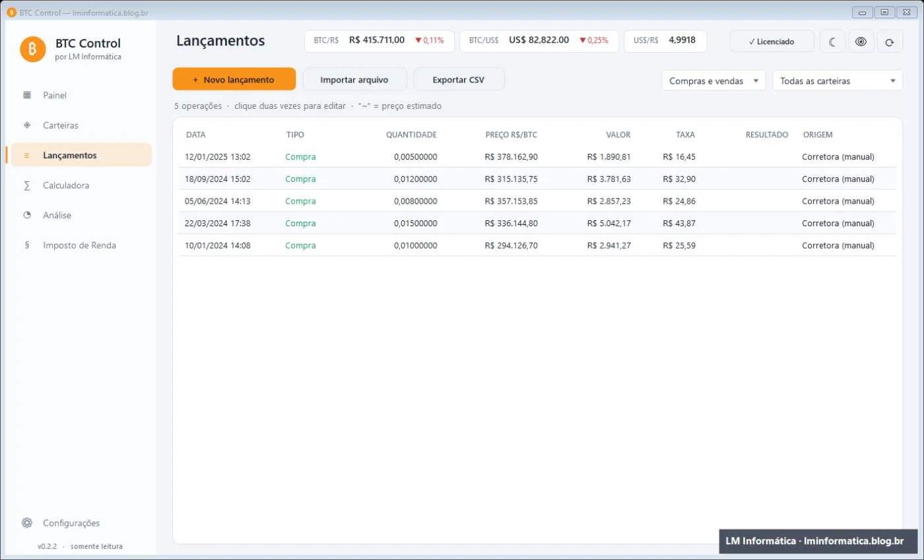924x560 pixels.
Task: Click the por LM Informática subtitle
Action: click(x=88, y=57)
